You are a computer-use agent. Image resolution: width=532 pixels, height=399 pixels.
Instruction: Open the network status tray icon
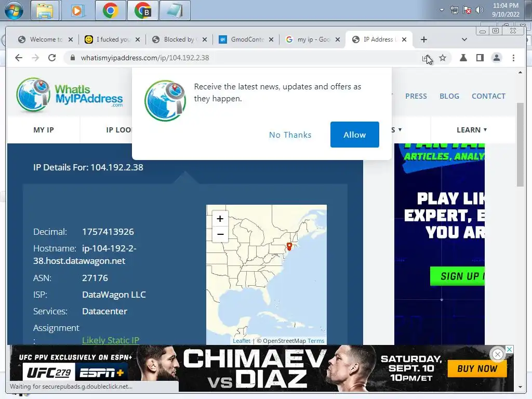tap(454, 10)
